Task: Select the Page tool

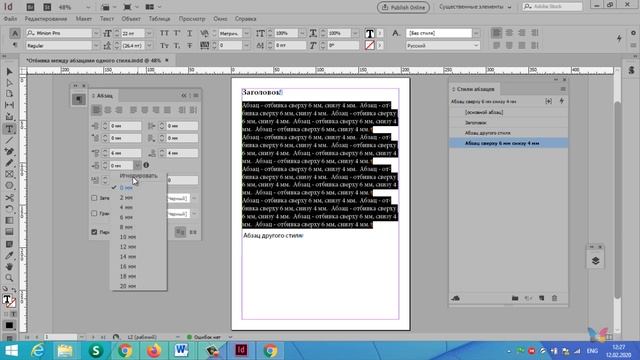Action: 9,94
